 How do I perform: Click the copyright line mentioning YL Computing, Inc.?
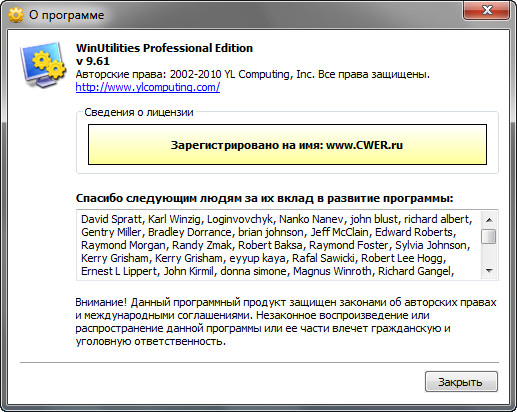pos(253,74)
